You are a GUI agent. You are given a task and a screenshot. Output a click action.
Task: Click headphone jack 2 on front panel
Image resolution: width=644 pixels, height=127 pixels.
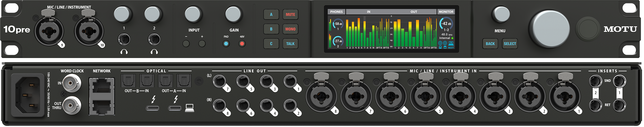click(x=154, y=39)
